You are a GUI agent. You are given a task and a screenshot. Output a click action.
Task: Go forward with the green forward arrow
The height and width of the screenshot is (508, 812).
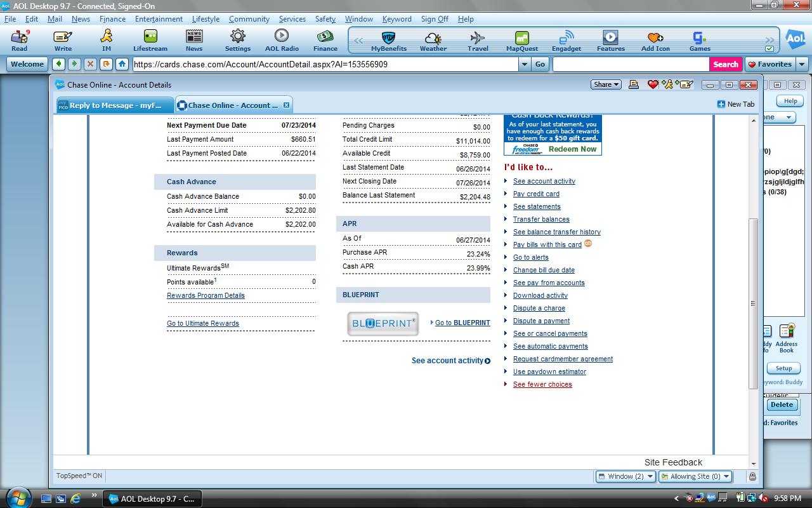[x=75, y=64]
